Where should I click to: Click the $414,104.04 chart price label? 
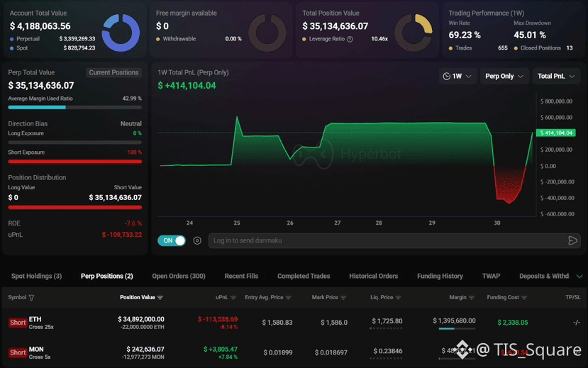click(556, 133)
